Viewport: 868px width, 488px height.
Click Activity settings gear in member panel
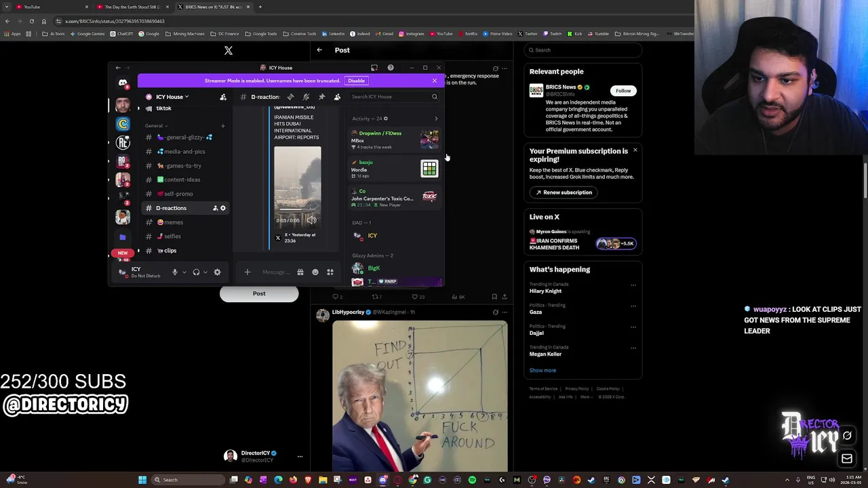tap(386, 119)
